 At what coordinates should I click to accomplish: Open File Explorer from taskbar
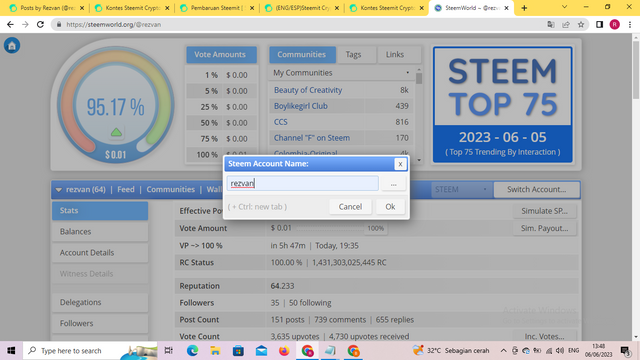tap(215, 351)
